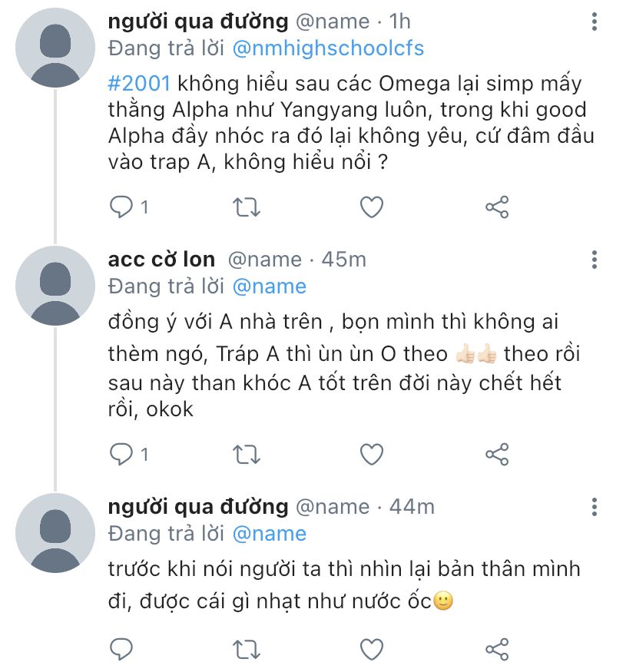Reply to the 44m tweet

121,649
